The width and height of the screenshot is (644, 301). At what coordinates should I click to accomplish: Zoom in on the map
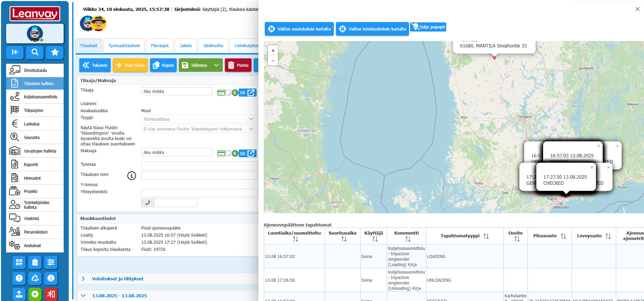273,51
